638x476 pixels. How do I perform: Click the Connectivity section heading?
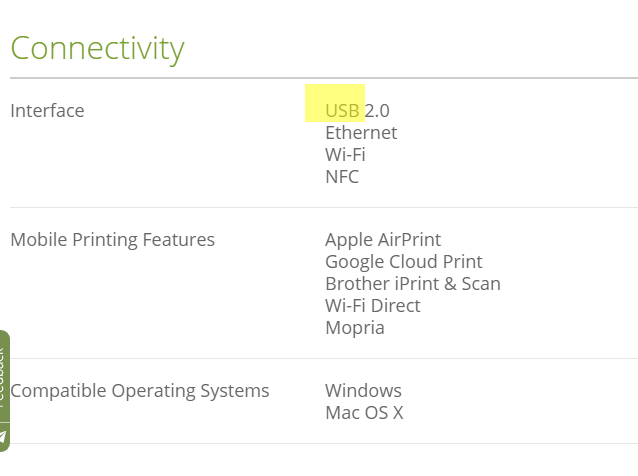click(98, 49)
